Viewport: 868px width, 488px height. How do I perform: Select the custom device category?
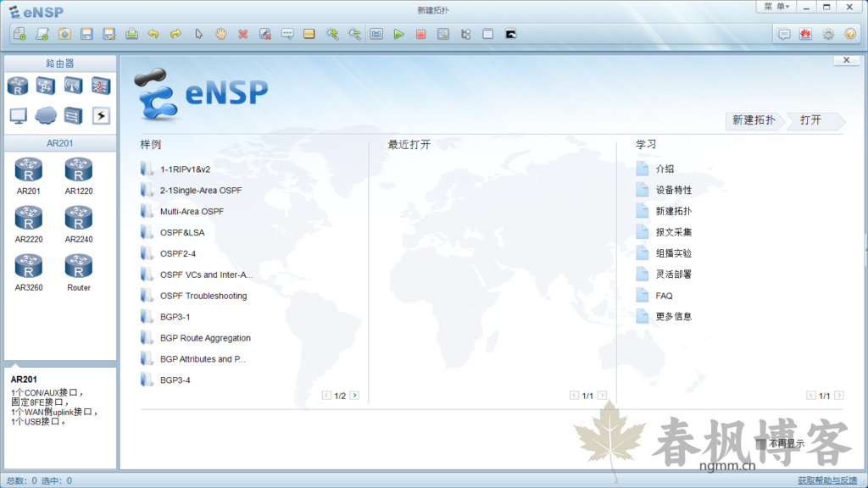click(x=73, y=115)
